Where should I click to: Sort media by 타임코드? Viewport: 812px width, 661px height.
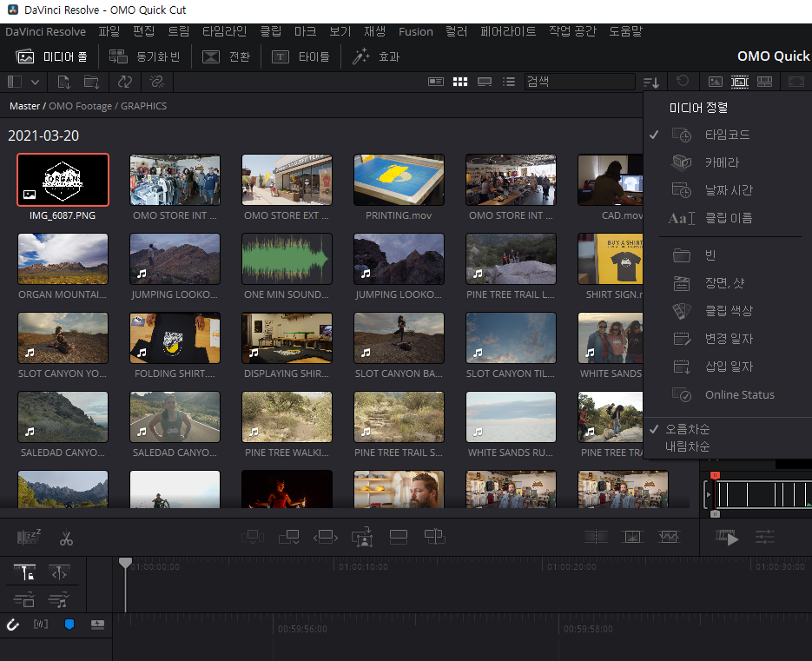coord(727,135)
